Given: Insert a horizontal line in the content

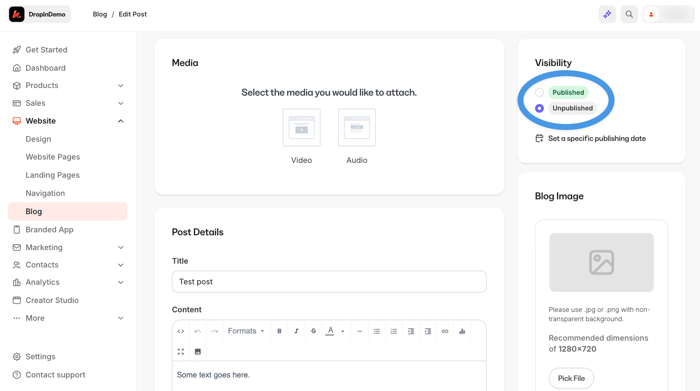Looking at the screenshot, I should (359, 331).
